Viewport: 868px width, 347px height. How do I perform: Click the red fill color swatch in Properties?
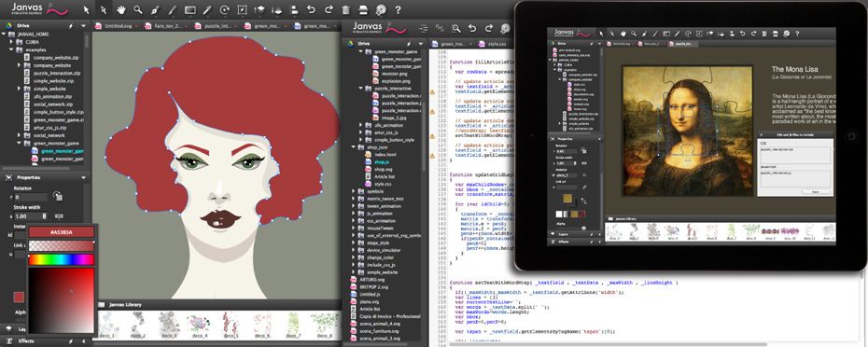[x=20, y=298]
